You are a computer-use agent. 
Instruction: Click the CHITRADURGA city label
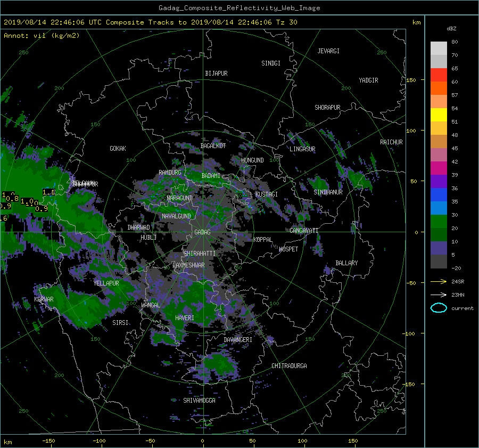[289, 366]
